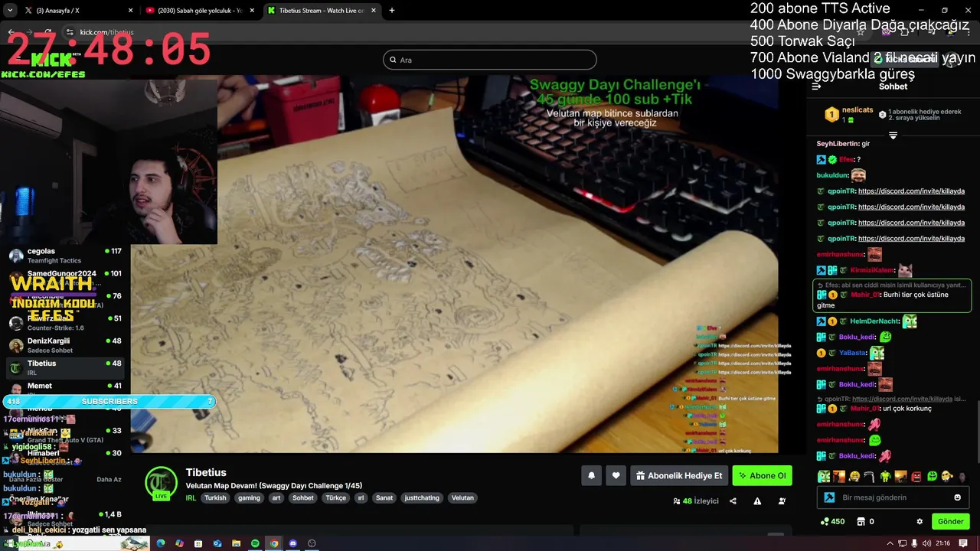Open the Chrome tab list dropdown
980x551 pixels.
10,10
